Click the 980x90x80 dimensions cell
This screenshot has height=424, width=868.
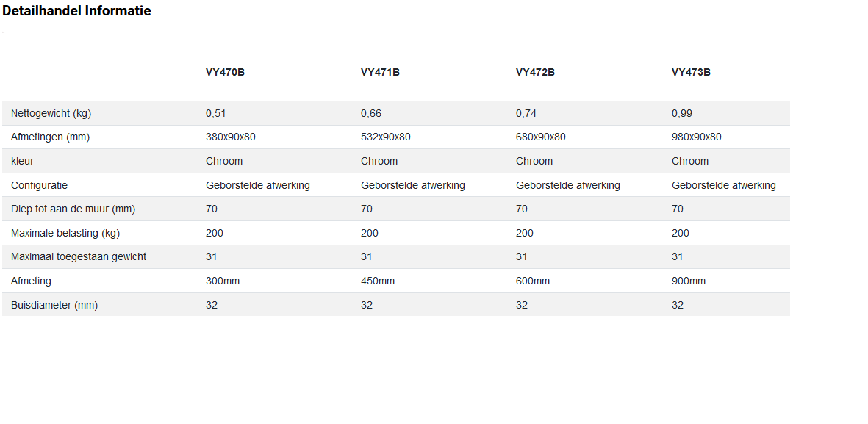[x=696, y=137]
